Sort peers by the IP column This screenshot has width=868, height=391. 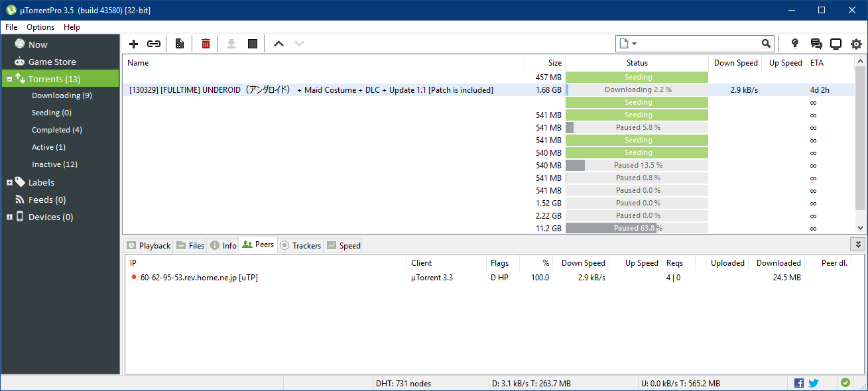click(266, 263)
